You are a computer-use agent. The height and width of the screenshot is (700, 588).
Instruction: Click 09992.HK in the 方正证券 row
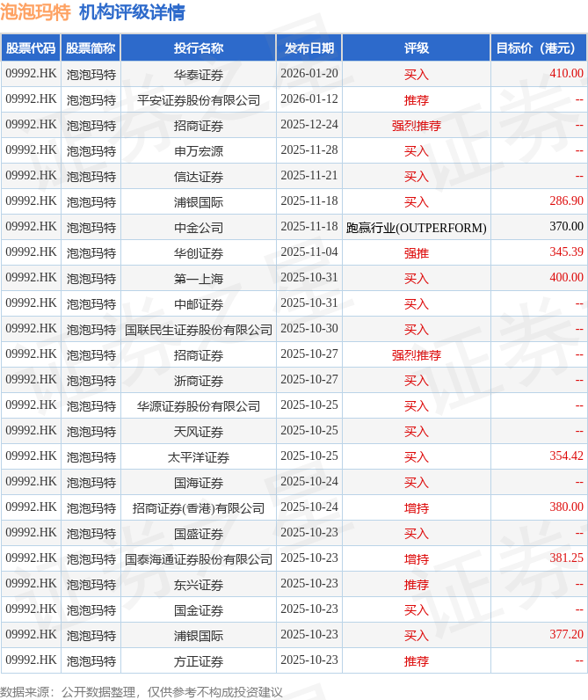(31, 660)
